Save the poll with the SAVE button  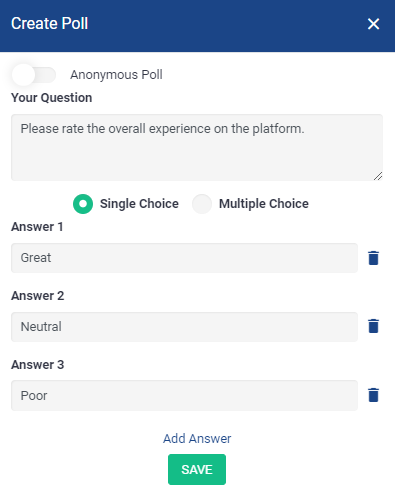197,469
